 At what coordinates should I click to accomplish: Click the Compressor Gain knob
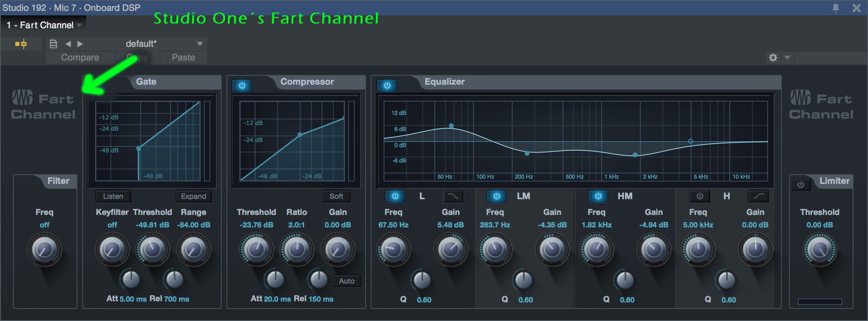338,250
